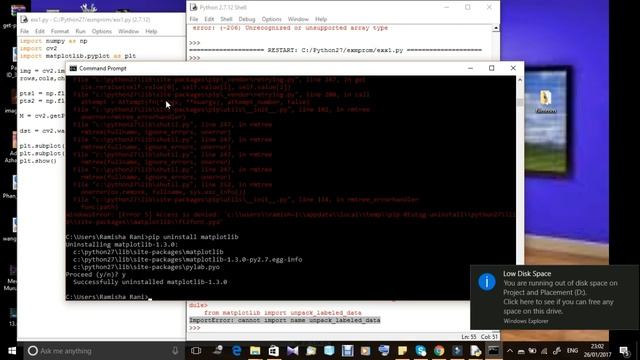Viewport: 640px width, 360px height.
Task: Open the Debug menu in the Python Shell
Action: click(x=247, y=19)
